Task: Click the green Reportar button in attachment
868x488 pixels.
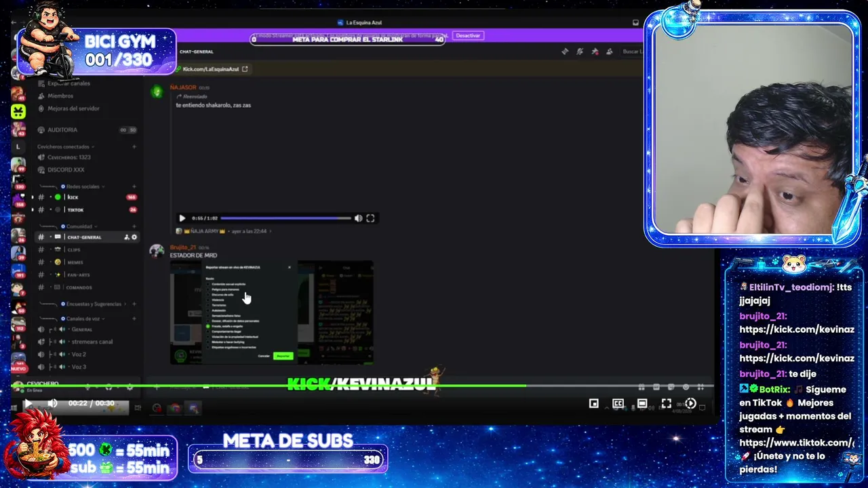Action: pyautogui.click(x=283, y=356)
